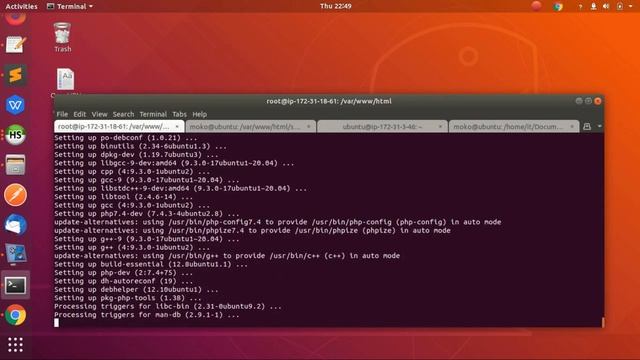Close the moko@ubuntu /home/it/Docum tab
Screen dimensions: 640x360
572,127
